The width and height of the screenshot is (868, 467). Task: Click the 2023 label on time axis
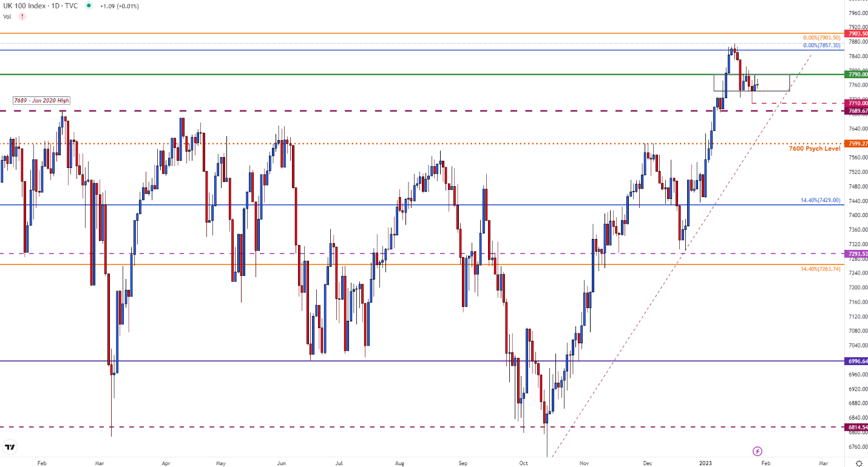click(x=705, y=463)
